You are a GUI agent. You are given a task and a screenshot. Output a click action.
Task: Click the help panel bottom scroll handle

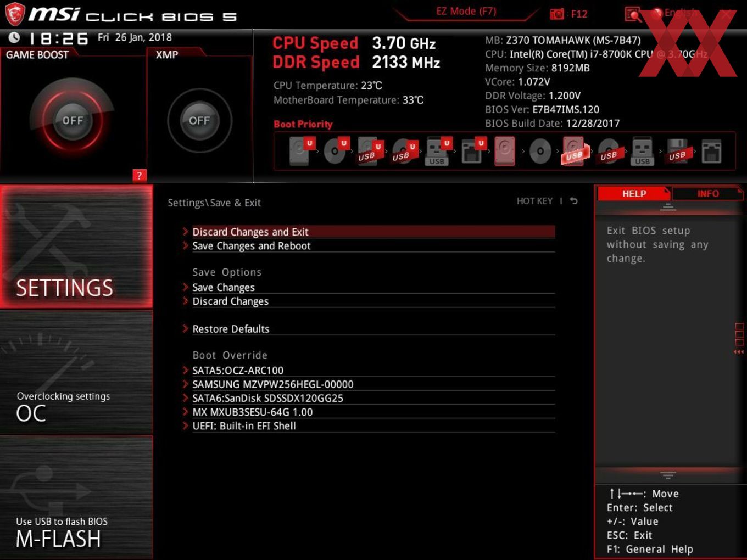click(668, 475)
